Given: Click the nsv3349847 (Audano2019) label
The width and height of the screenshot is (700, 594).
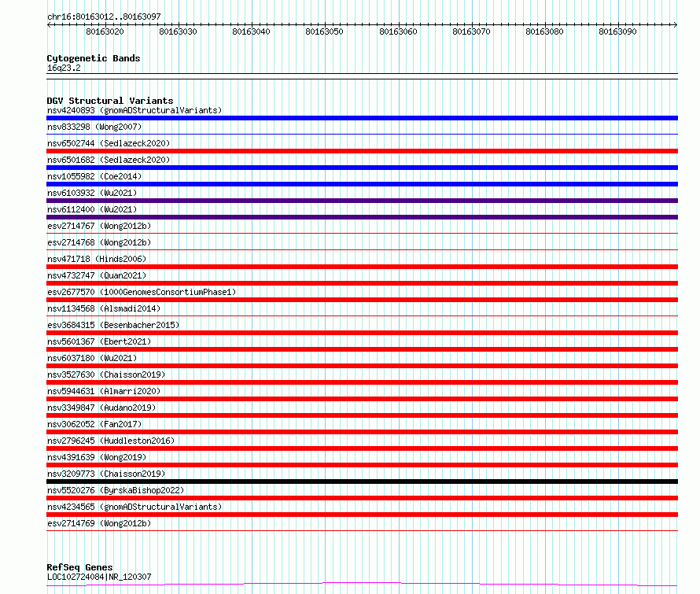Looking at the screenshot, I should (x=101, y=408).
